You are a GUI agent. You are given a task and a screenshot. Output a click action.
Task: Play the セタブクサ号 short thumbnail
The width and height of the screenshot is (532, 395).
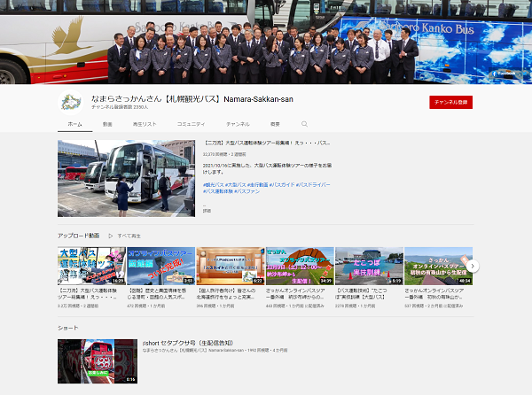tap(98, 360)
